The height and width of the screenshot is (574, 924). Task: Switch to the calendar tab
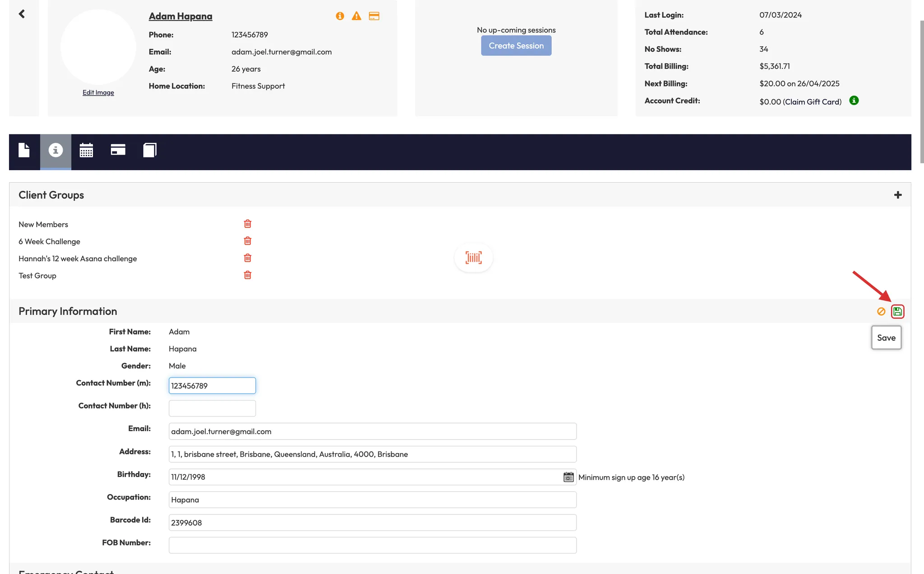86,150
